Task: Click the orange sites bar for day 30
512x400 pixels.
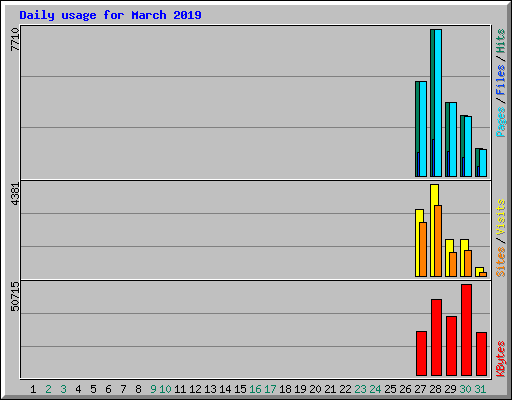Action: [x=468, y=263]
